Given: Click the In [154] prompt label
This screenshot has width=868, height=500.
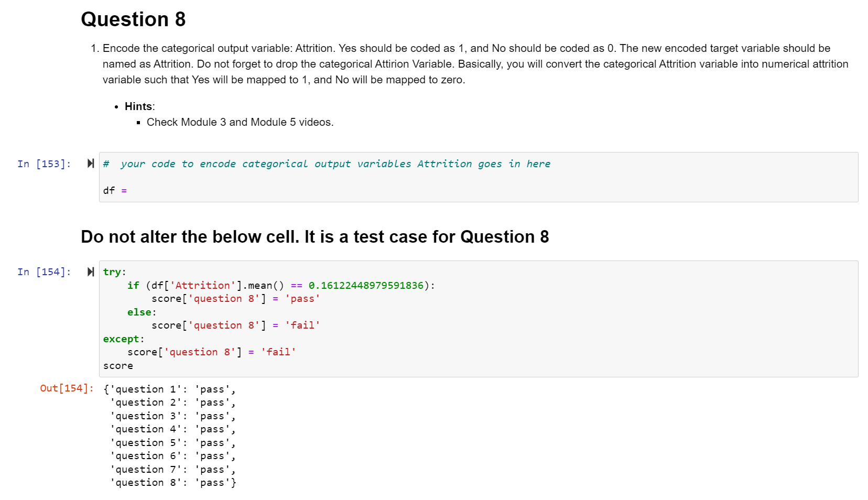Looking at the screenshot, I should (44, 272).
